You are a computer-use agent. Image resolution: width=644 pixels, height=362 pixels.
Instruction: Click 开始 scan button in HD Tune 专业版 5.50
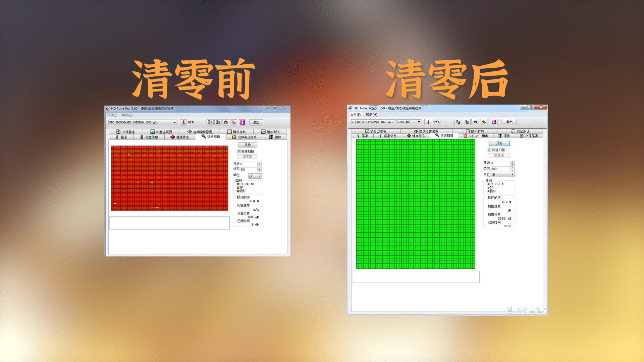(499, 143)
